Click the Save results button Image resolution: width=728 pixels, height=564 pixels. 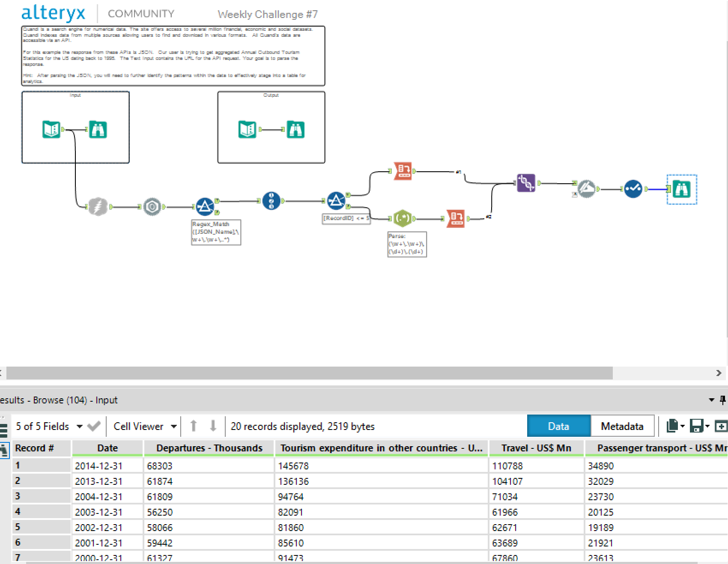point(696,426)
